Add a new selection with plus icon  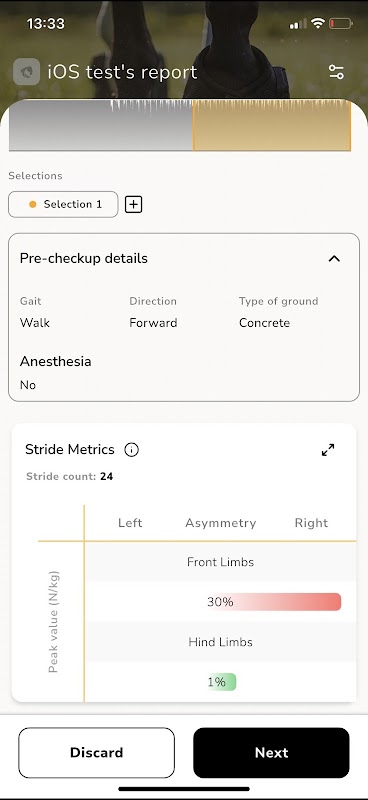coord(133,205)
